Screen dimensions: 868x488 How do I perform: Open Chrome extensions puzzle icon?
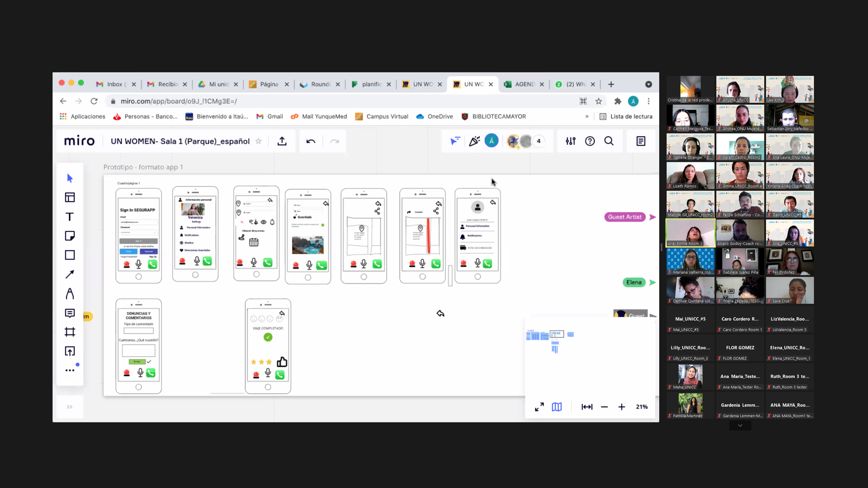click(x=618, y=101)
